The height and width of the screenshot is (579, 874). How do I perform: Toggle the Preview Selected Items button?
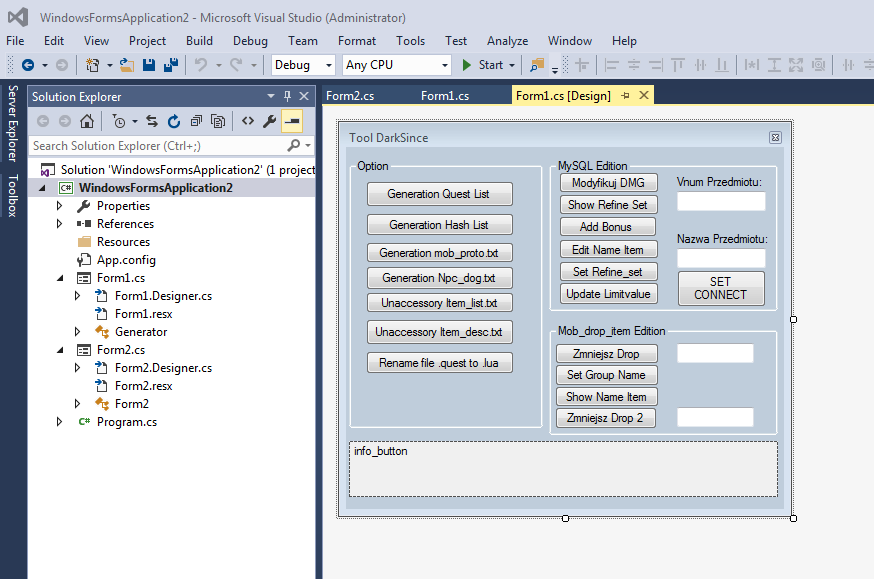[292, 121]
